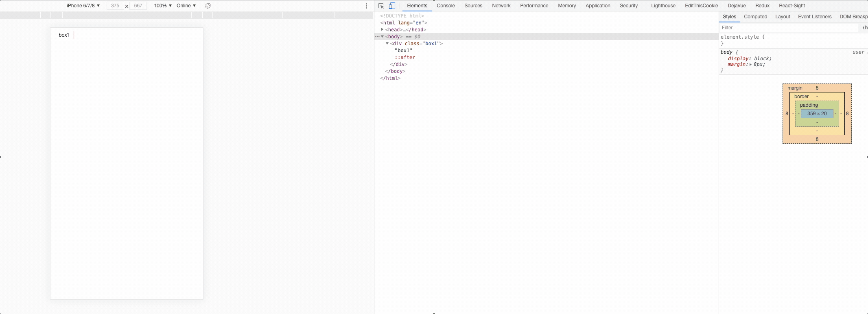Open the device toolbar three-dot menu
This screenshot has width=868, height=314.
[366, 6]
